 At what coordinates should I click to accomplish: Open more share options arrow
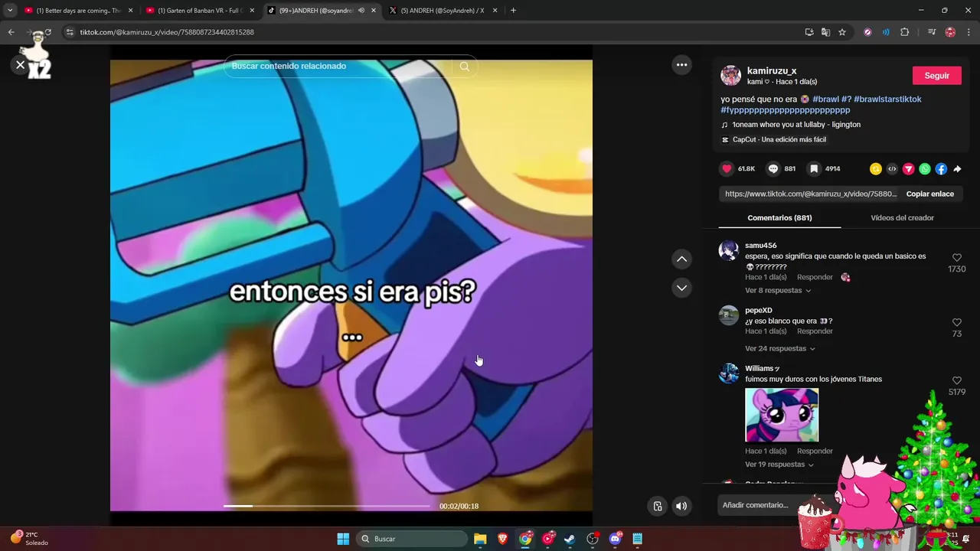(957, 169)
